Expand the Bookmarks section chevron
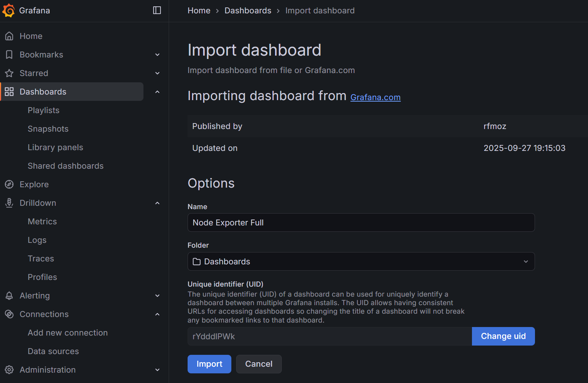 (x=157, y=55)
